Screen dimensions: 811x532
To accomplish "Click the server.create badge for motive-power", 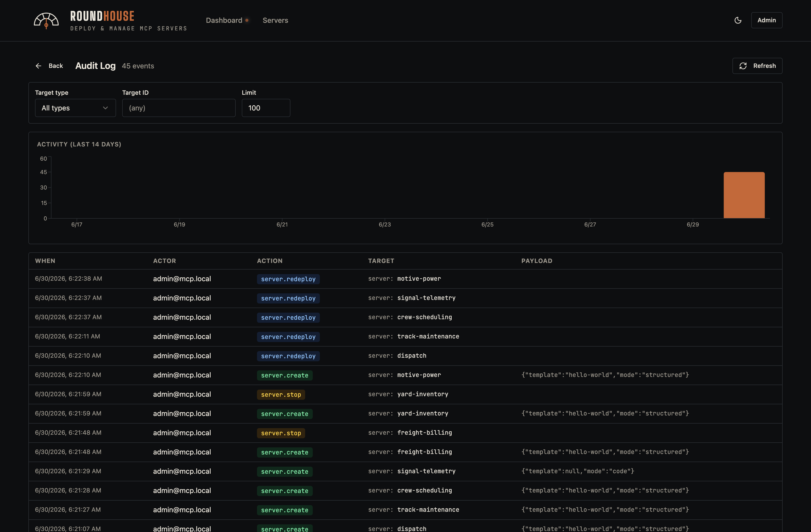I will point(285,375).
